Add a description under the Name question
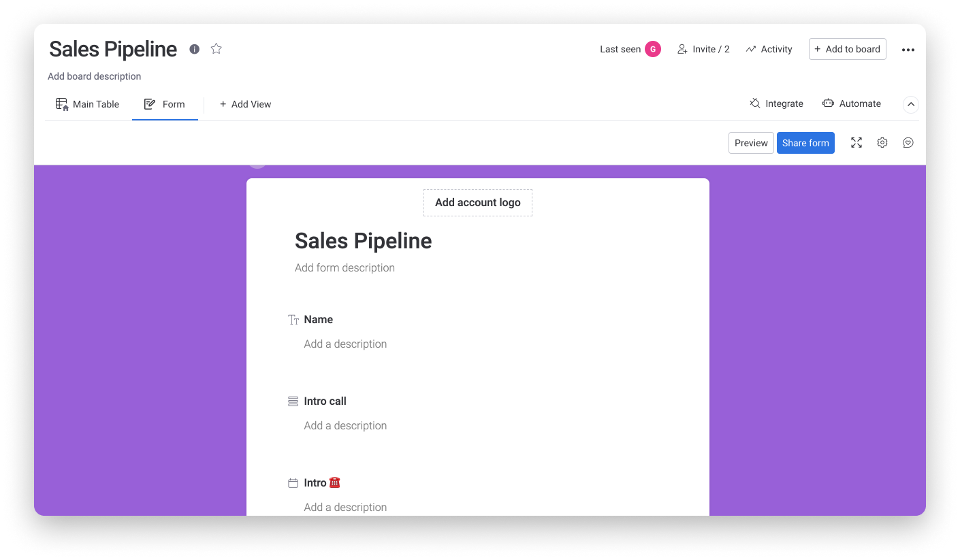Viewport: 960px width, 560px height. 345,344
